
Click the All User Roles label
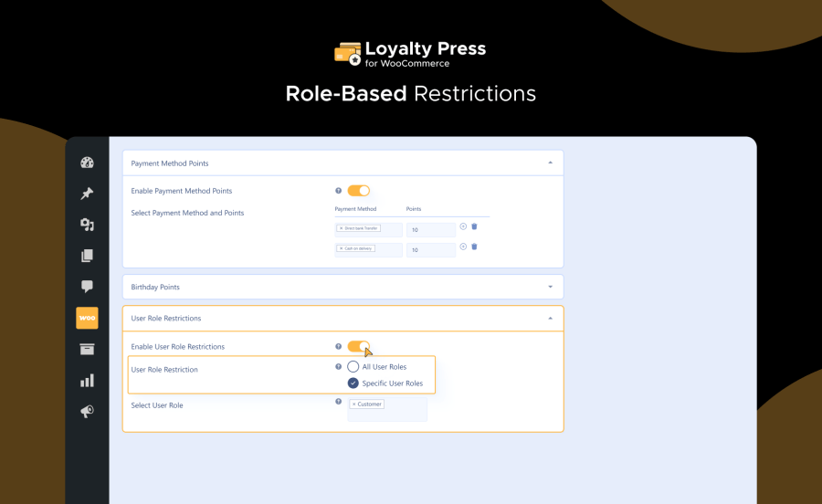click(x=385, y=367)
